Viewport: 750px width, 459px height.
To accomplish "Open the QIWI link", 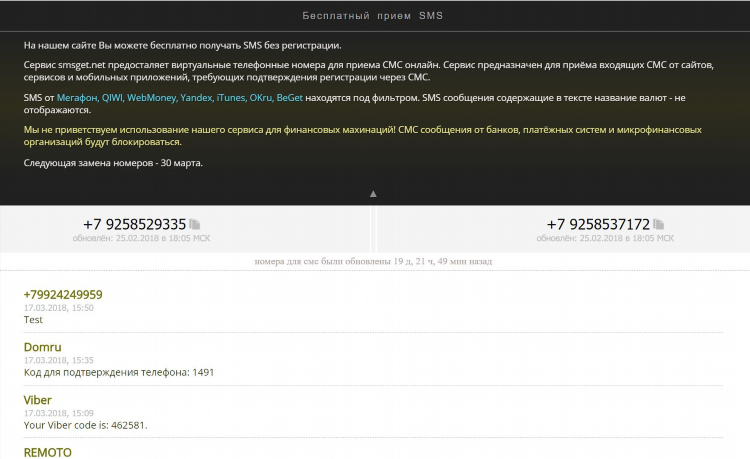I will pyautogui.click(x=112, y=98).
